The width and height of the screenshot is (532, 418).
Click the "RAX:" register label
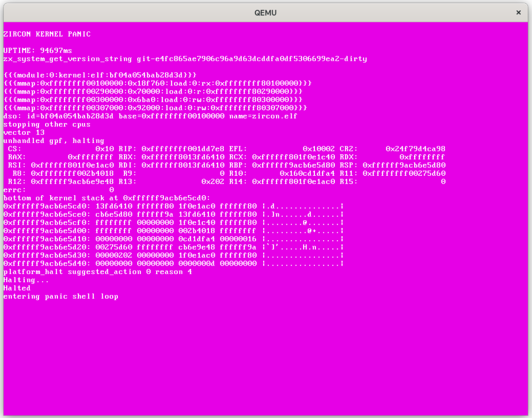[17, 157]
